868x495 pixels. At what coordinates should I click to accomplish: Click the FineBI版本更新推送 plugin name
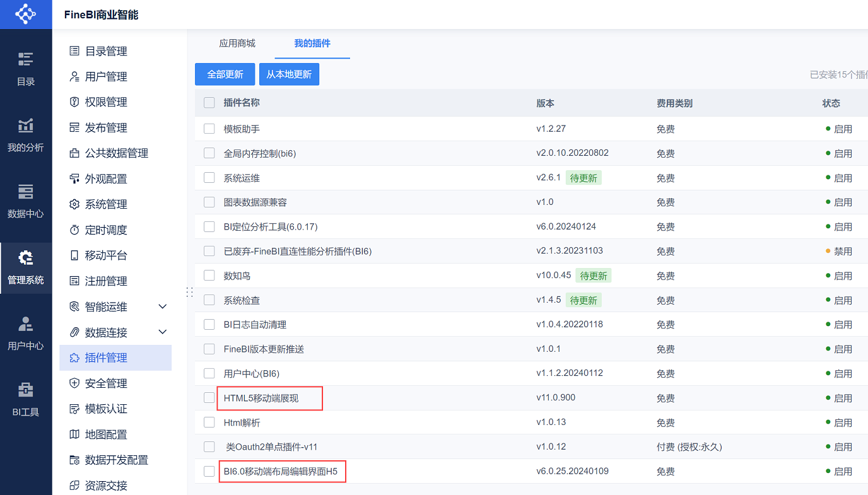point(264,349)
